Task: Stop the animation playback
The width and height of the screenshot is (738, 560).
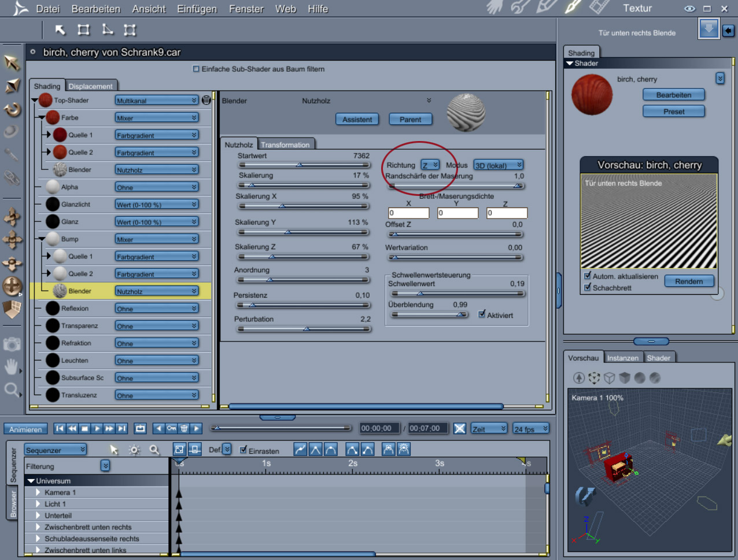Action: [85, 428]
